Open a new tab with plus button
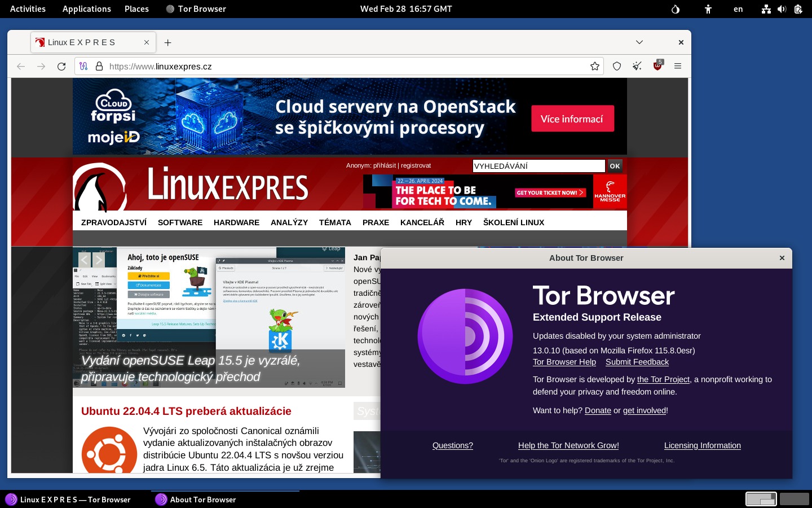The height and width of the screenshot is (508, 812). pyautogui.click(x=167, y=43)
